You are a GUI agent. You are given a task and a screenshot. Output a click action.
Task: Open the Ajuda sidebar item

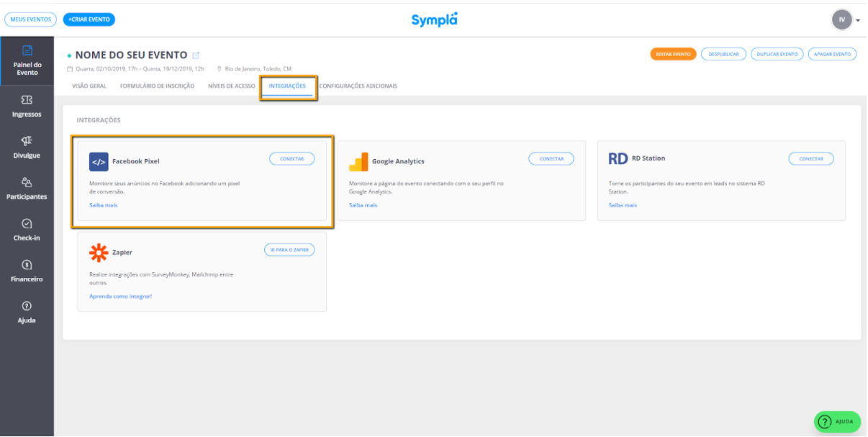coord(27,312)
